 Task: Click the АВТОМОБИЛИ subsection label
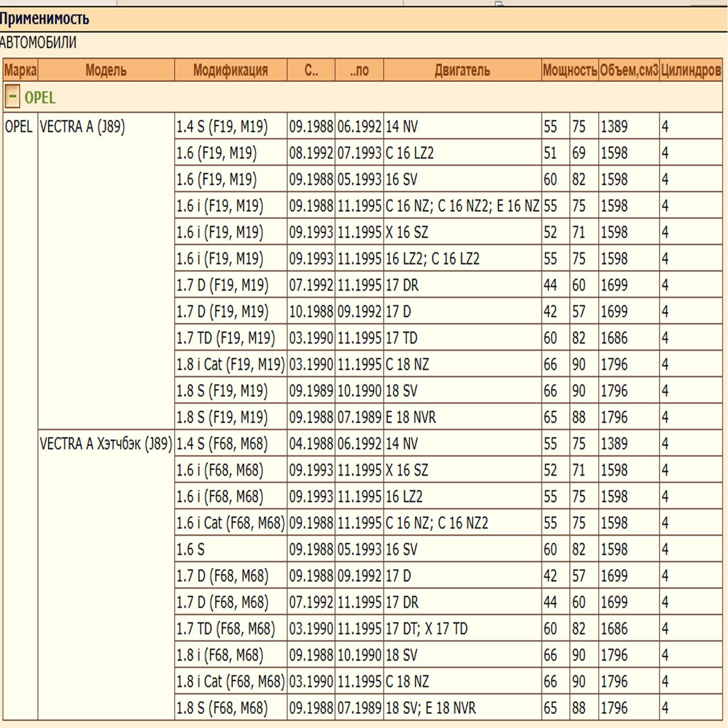click(38, 43)
